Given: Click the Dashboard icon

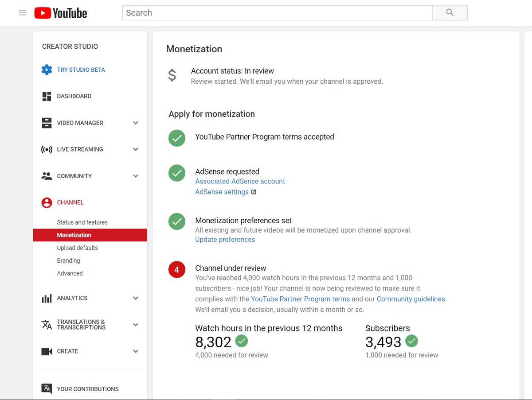Looking at the screenshot, I should pos(47,97).
